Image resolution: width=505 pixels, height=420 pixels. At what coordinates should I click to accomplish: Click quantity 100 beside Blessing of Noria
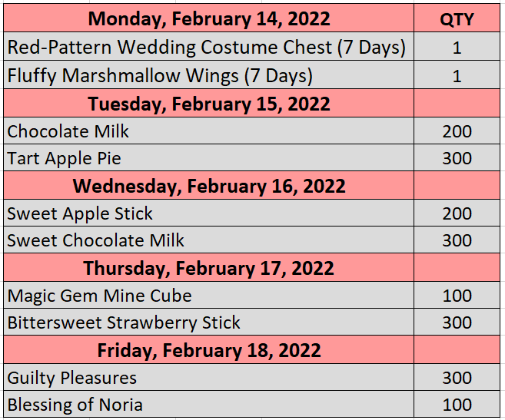457,405
